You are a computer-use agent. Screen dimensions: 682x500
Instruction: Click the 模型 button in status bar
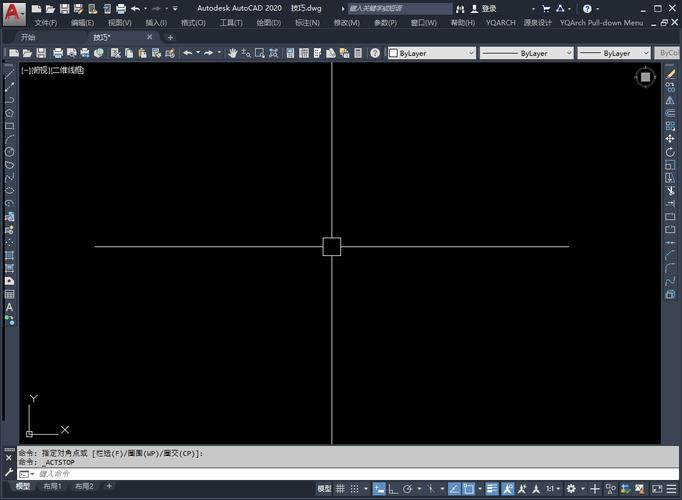click(324, 489)
